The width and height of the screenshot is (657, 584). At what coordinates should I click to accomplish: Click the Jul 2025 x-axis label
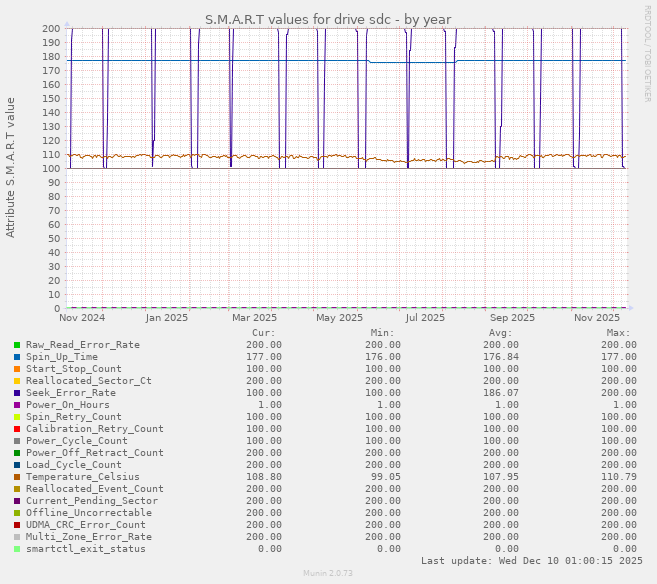point(425,318)
